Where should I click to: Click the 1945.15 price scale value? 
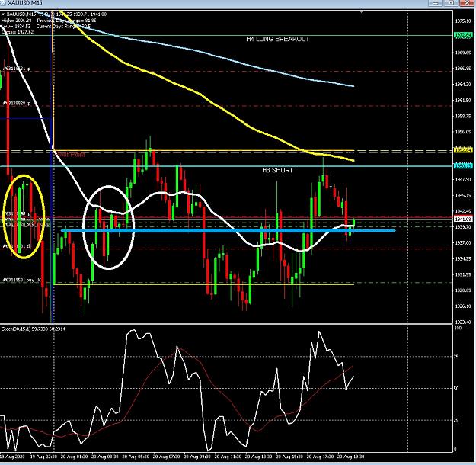[x=463, y=195]
